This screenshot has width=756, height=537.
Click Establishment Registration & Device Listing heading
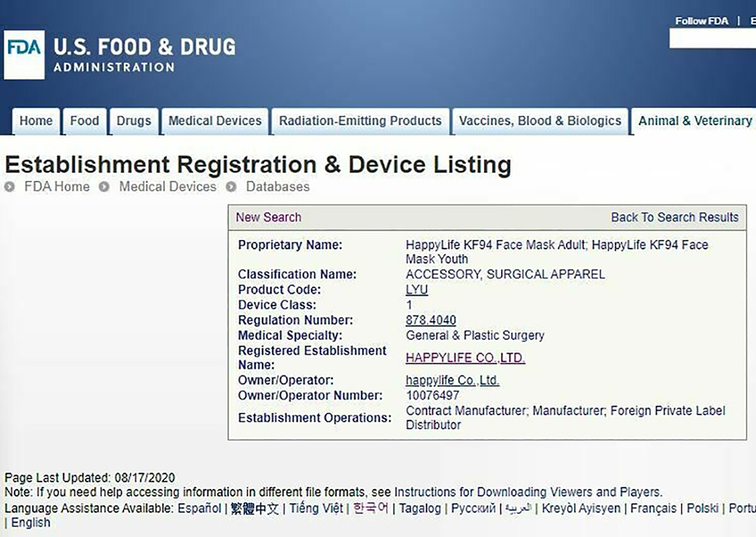tap(258, 165)
